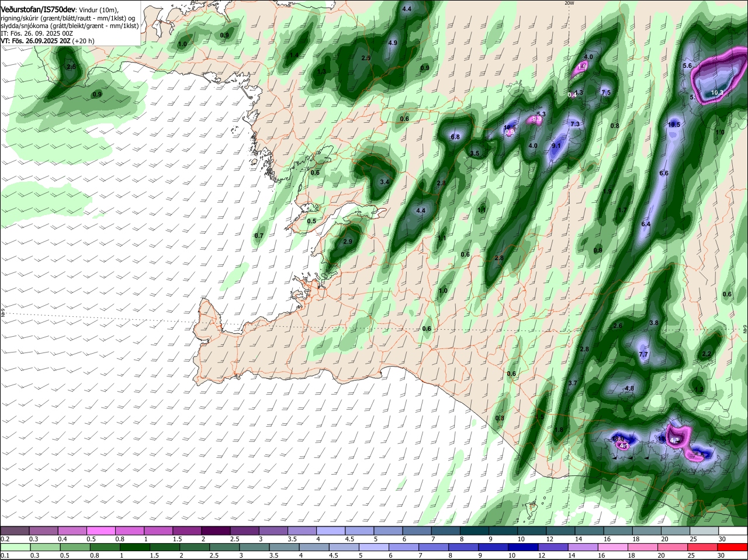This screenshot has width=748, height=560.
Task: Click the 9.1 precipitation value label
Action: tap(556, 146)
